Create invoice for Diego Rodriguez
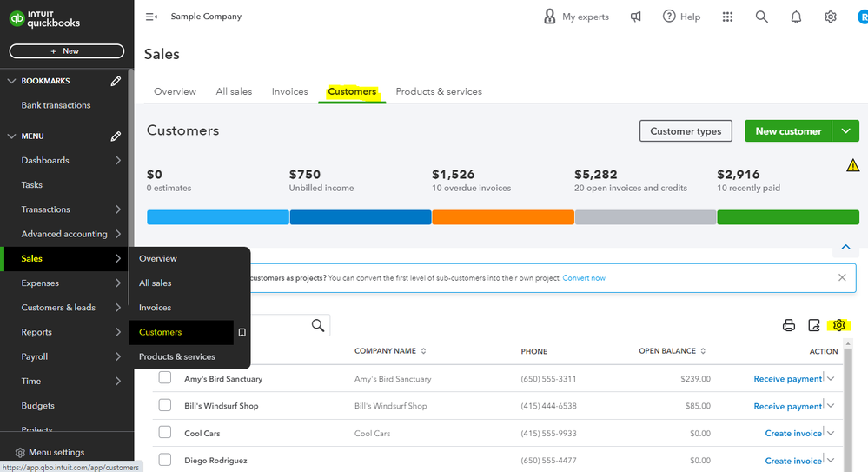Image resolution: width=868 pixels, height=472 pixels. [x=793, y=461]
